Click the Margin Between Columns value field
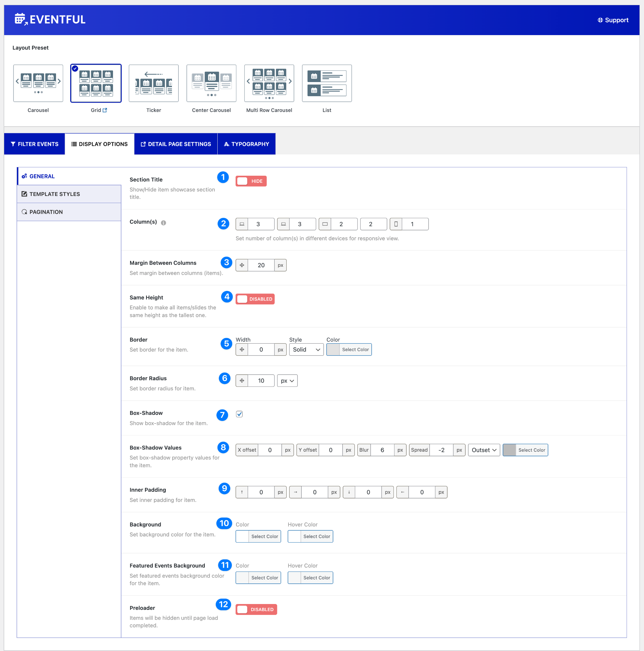 click(261, 265)
